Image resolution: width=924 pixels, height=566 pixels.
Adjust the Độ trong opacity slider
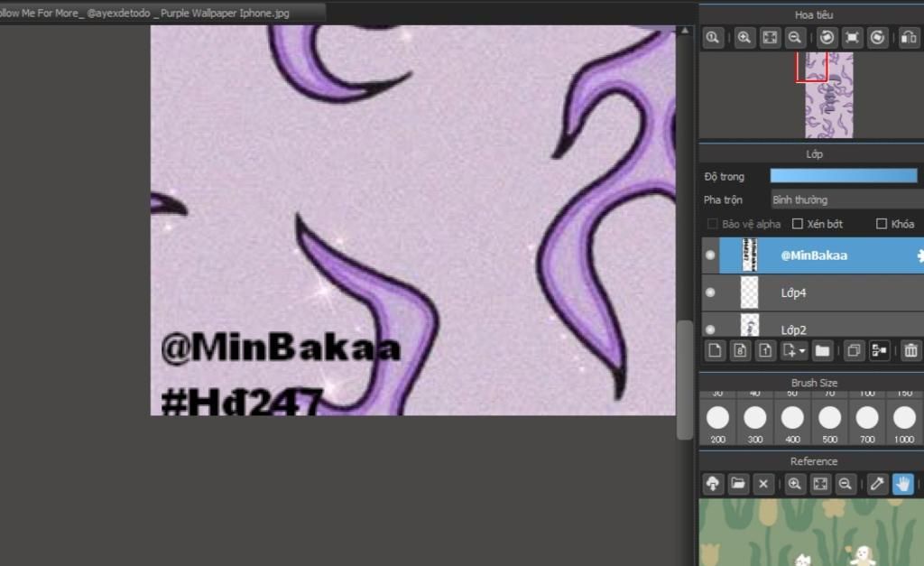[x=844, y=176]
